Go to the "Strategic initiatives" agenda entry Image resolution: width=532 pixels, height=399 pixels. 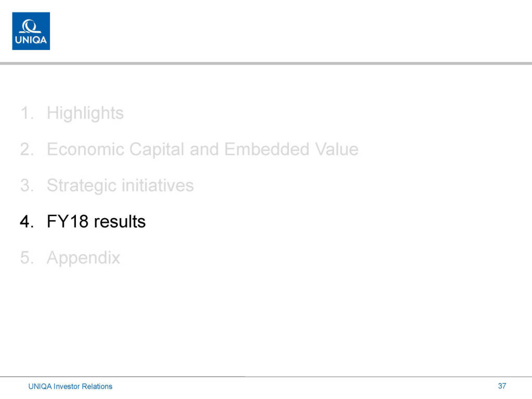pos(120,185)
